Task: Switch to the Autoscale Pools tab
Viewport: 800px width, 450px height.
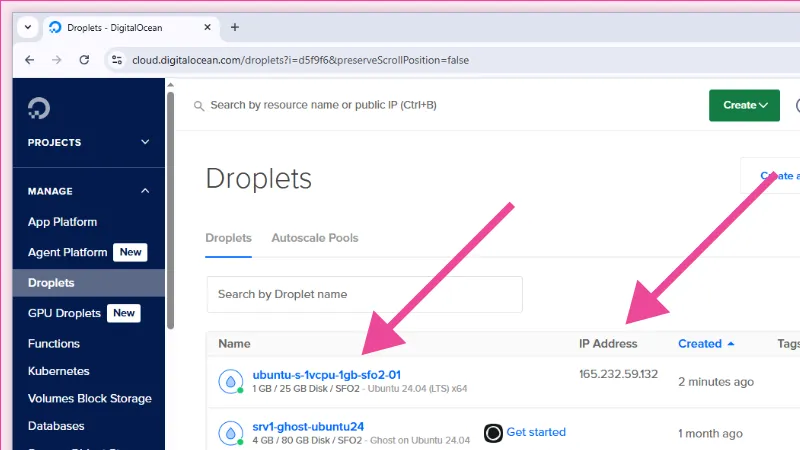Action: (x=315, y=238)
